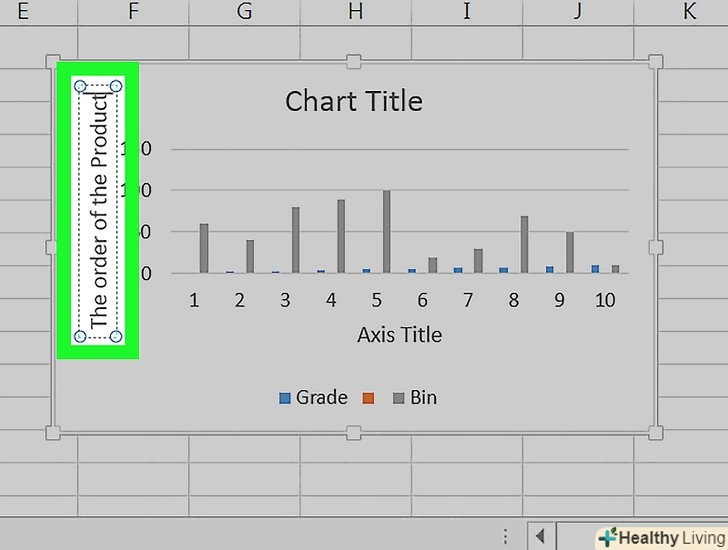
Task: Select column I header
Action: point(466,12)
